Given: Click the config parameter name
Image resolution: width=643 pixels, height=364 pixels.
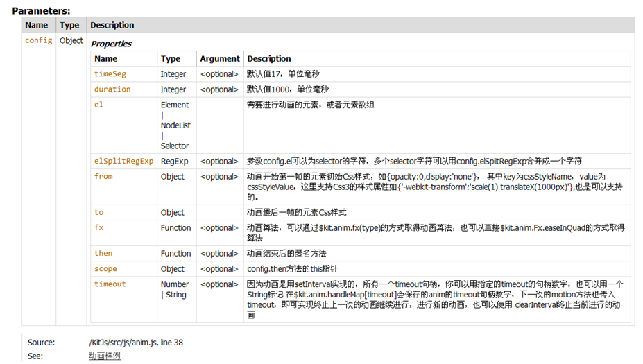Looking at the screenshot, I should tap(39, 40).
